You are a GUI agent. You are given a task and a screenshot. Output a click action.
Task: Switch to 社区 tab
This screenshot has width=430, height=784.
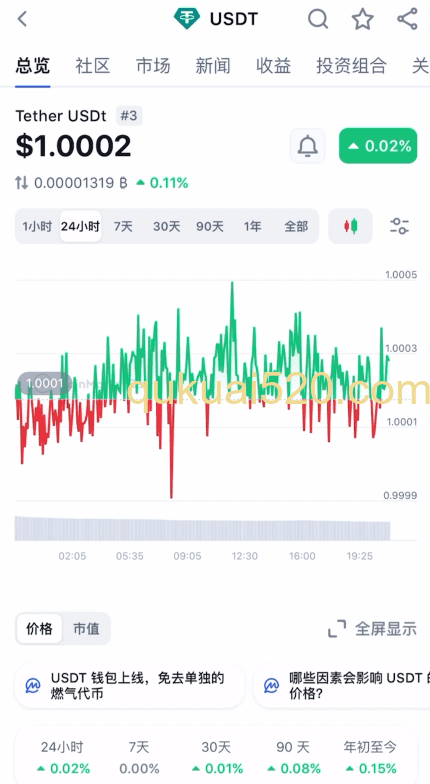click(92, 66)
